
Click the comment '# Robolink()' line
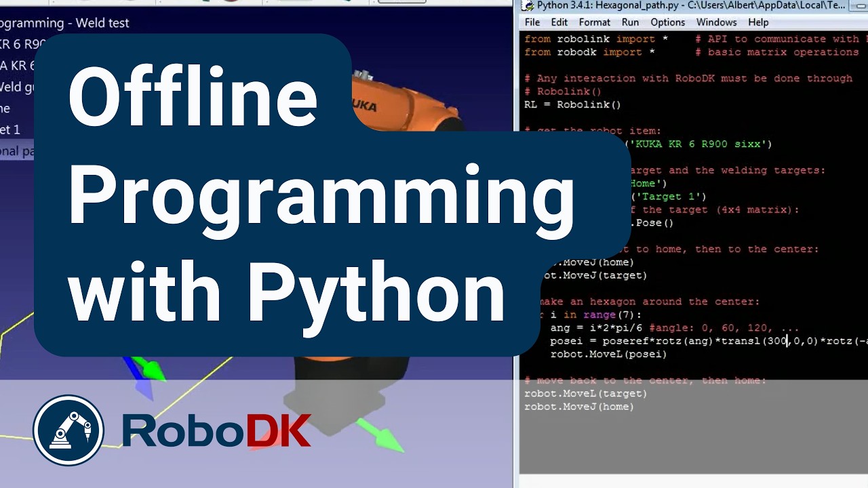(563, 91)
